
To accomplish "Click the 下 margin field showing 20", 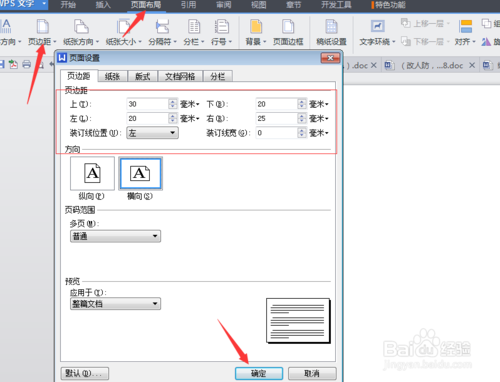I will (x=277, y=104).
